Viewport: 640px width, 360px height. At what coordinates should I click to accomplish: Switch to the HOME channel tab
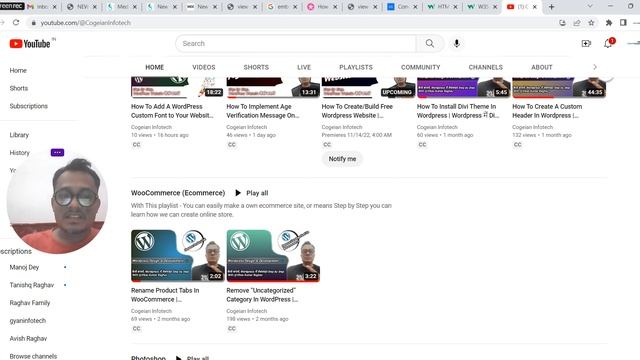154,67
